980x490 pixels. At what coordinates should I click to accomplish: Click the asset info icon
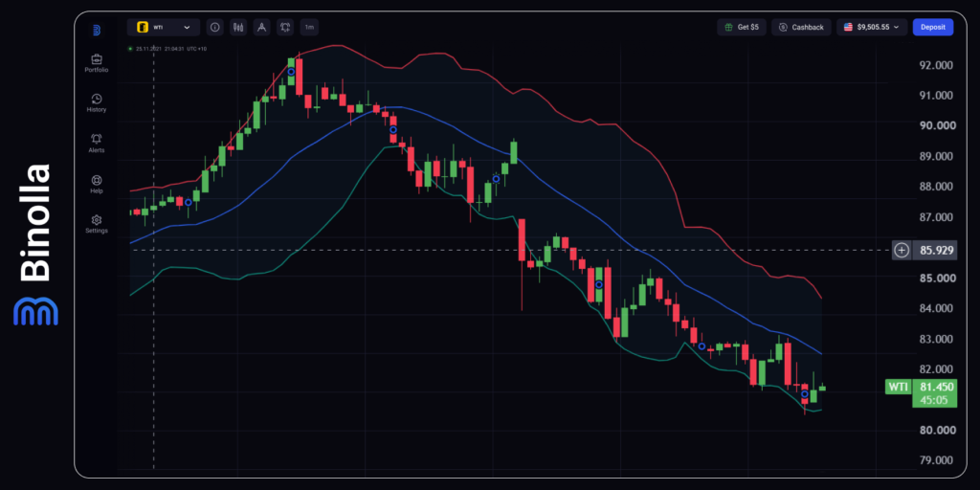(215, 28)
